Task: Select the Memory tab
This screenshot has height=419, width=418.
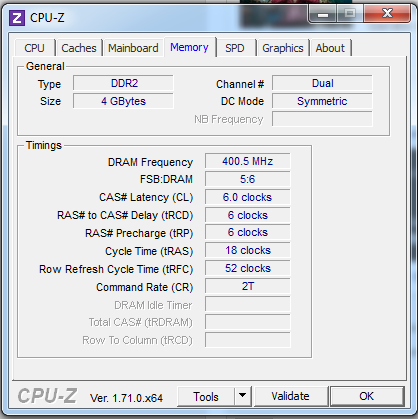Action: coord(189,47)
